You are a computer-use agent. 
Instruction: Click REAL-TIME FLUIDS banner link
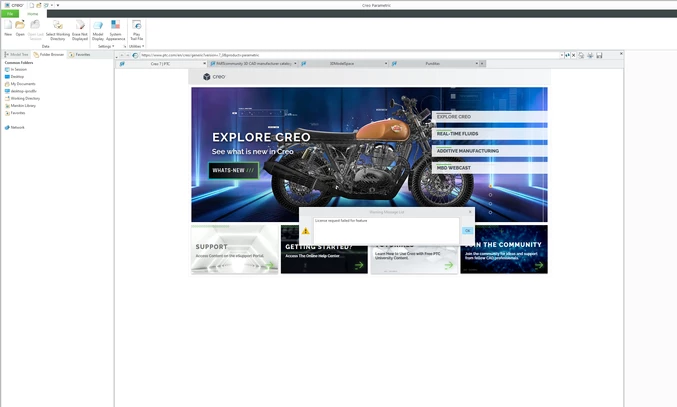[490, 134]
